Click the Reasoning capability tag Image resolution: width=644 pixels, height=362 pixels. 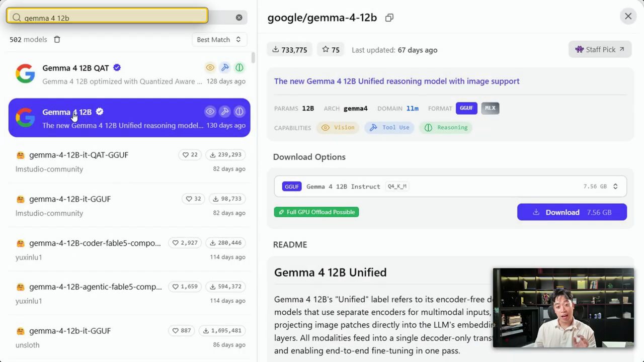pyautogui.click(x=446, y=128)
